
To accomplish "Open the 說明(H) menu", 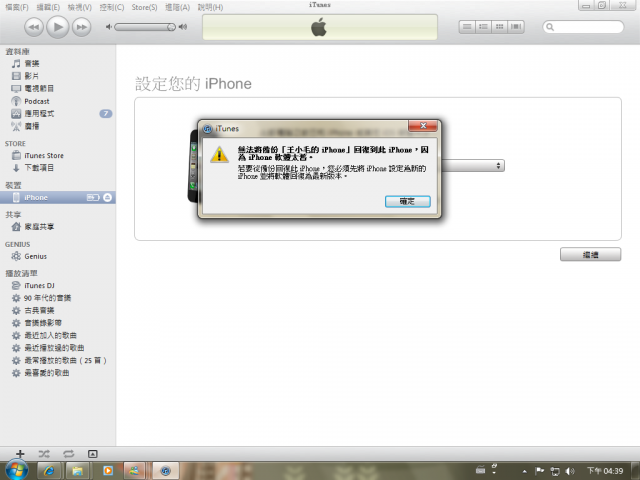I will [x=210, y=7].
